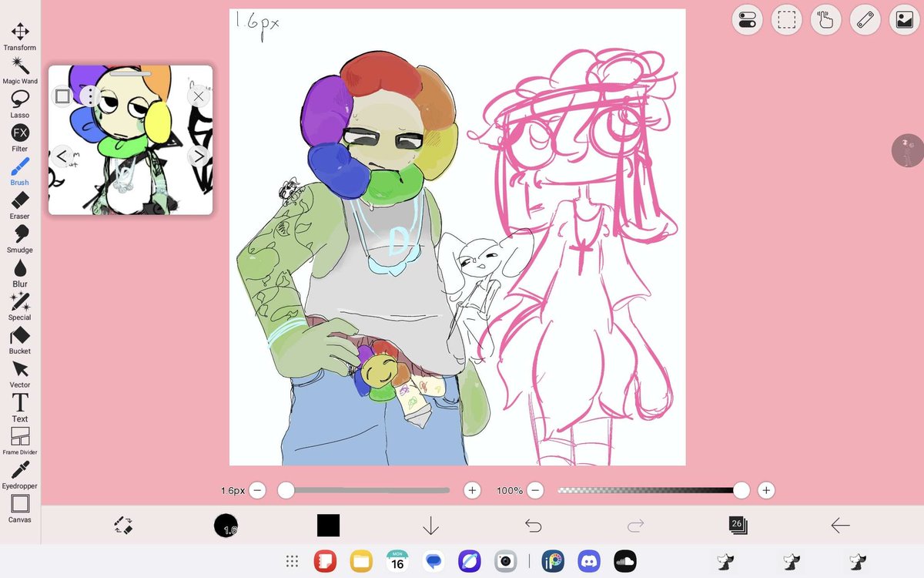Go back with the left arrow

coord(840,526)
